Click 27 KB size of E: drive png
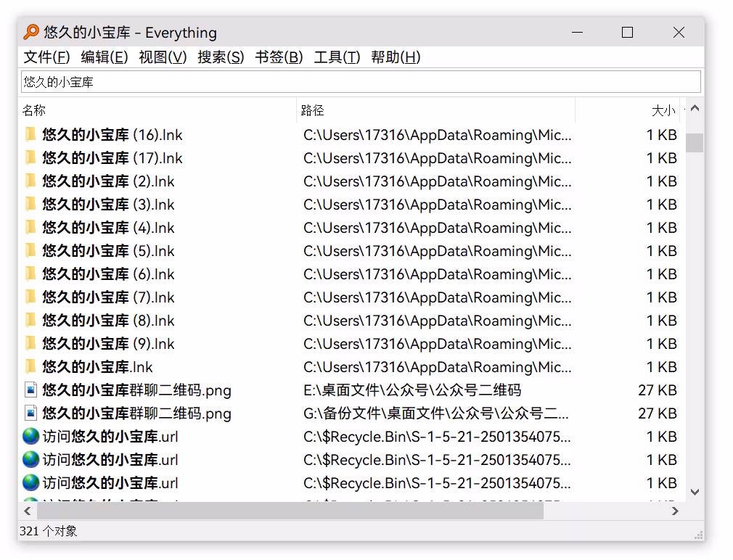Screen dimensions: 733x560 (x=658, y=390)
